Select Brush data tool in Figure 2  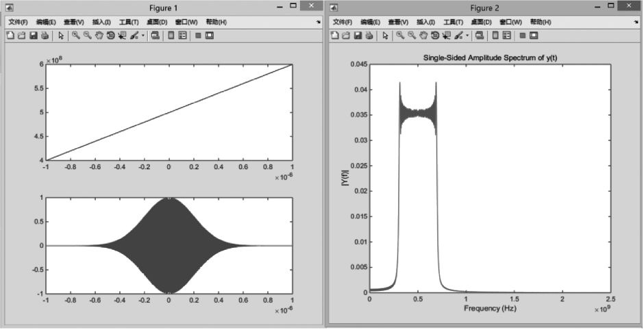[x=458, y=36]
